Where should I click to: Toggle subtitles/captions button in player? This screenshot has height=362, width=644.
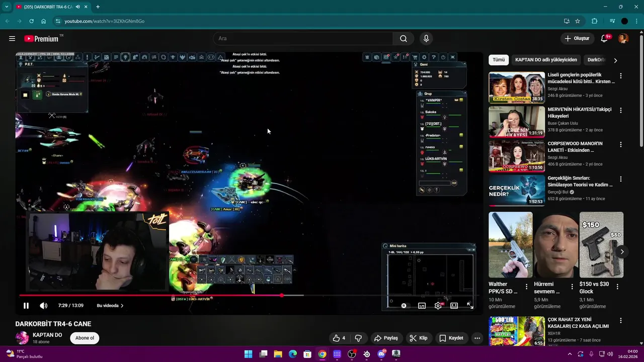pos(422,305)
